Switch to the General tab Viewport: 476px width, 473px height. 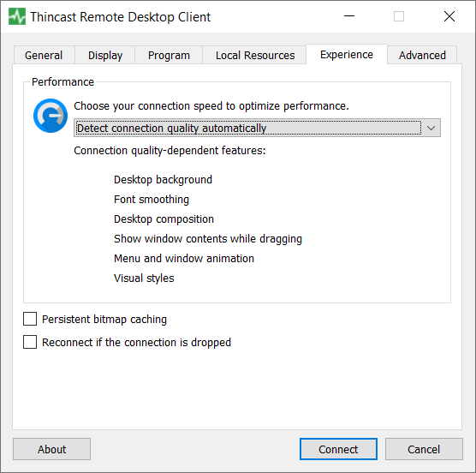coord(44,56)
